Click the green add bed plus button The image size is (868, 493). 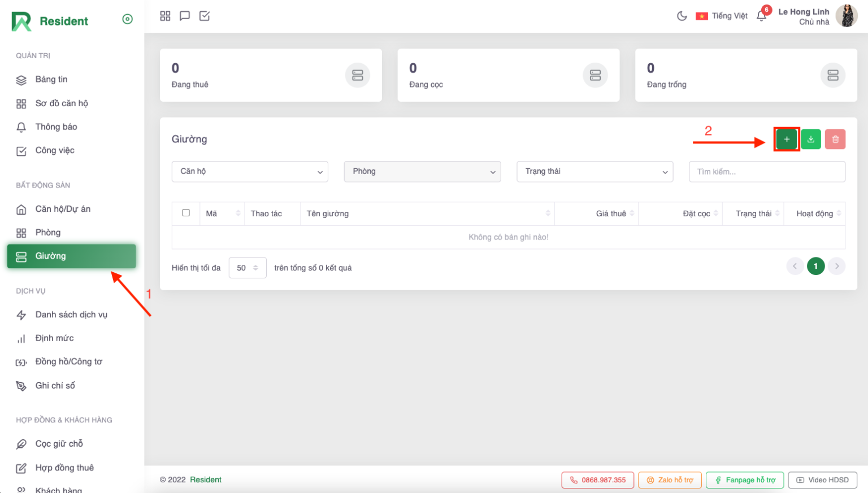786,139
